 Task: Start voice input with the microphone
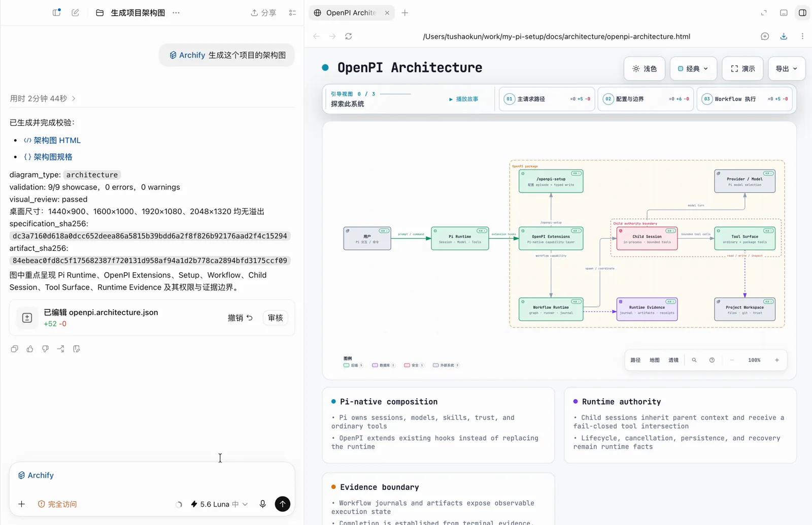tap(262, 504)
